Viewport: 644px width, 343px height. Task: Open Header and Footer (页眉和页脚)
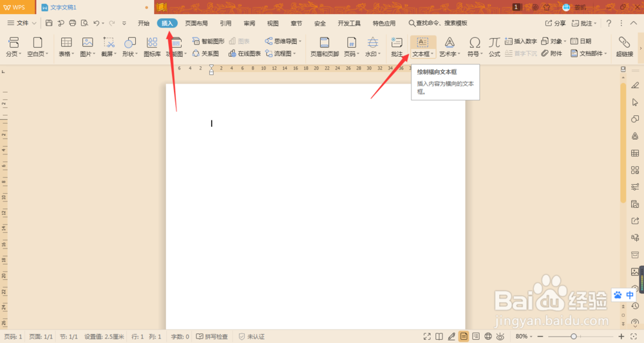coord(325,46)
